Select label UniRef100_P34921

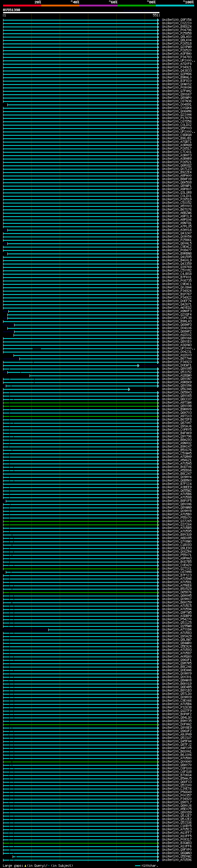pos(176,67)
